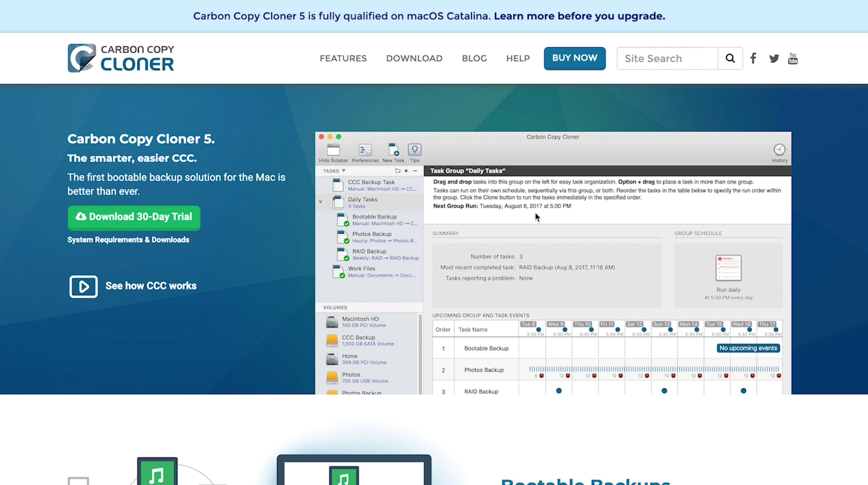
Task: Open the FEATURES menu
Action: pos(343,58)
